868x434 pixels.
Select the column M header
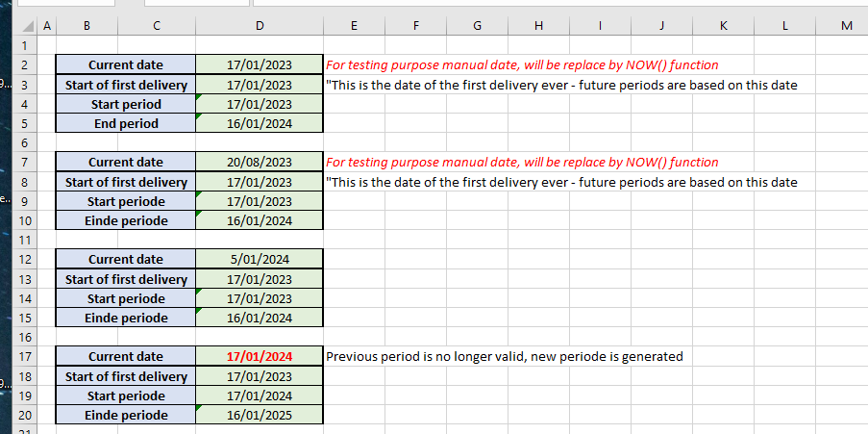846,26
